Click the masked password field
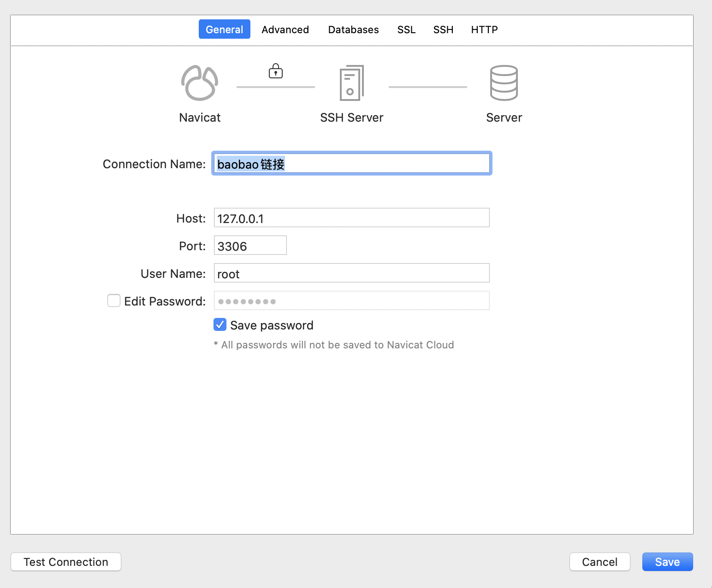Image resolution: width=712 pixels, height=588 pixels. click(351, 301)
